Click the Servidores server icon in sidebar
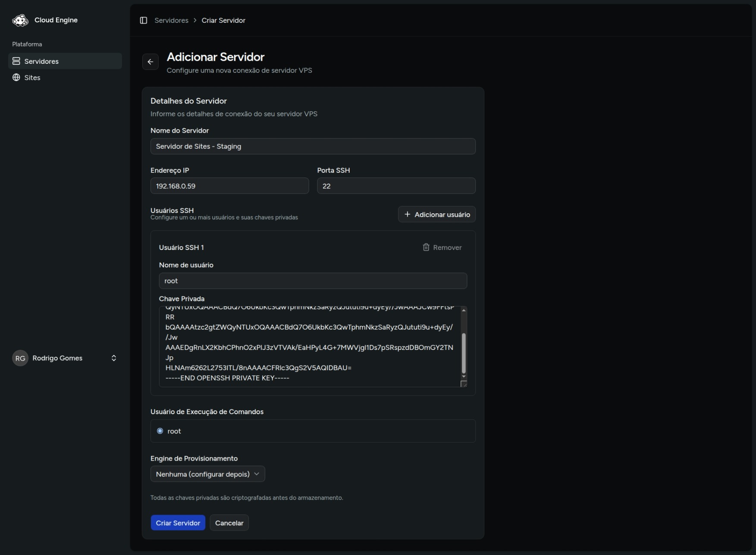 point(16,61)
